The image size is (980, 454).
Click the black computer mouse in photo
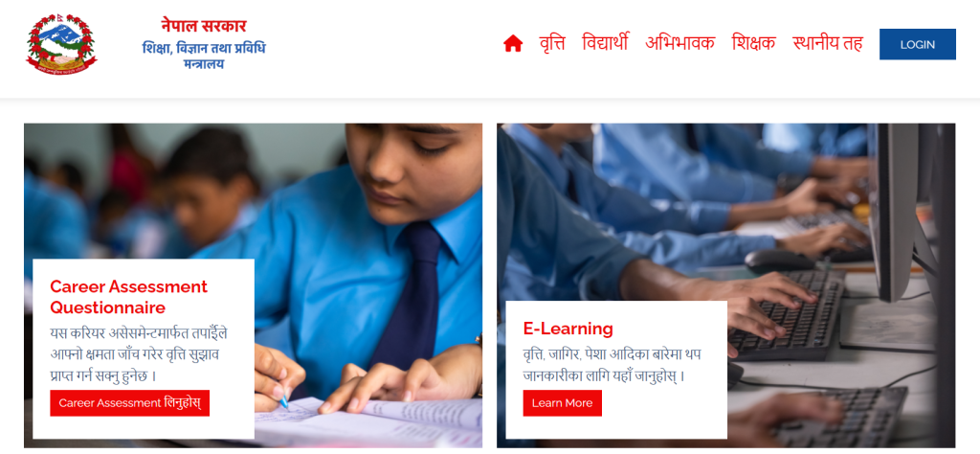pyautogui.click(x=779, y=261)
